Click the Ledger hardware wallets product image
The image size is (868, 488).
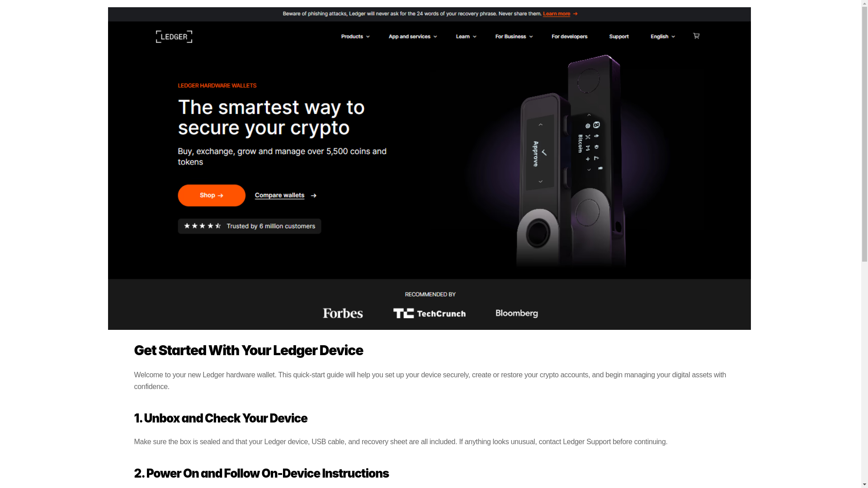tap(571, 160)
